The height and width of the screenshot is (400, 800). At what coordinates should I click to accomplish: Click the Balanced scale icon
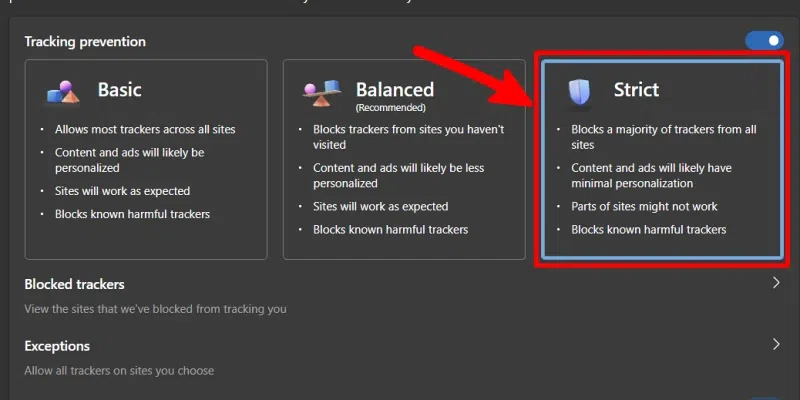point(324,93)
